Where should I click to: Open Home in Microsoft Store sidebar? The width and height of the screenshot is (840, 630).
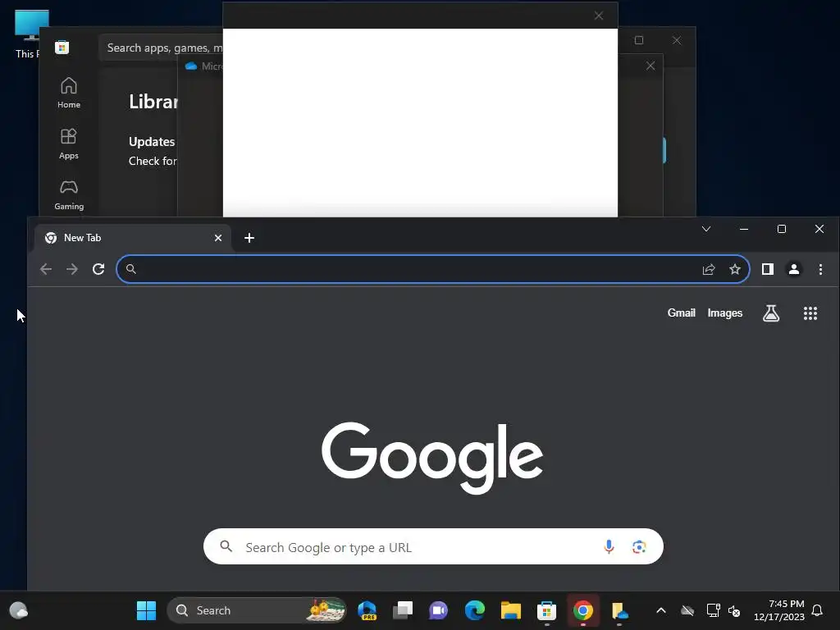point(69,94)
